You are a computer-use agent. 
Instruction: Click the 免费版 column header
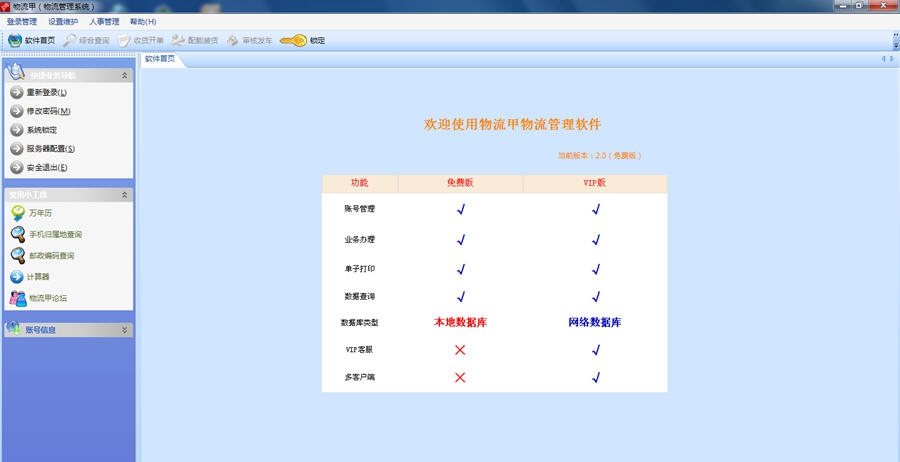460,184
